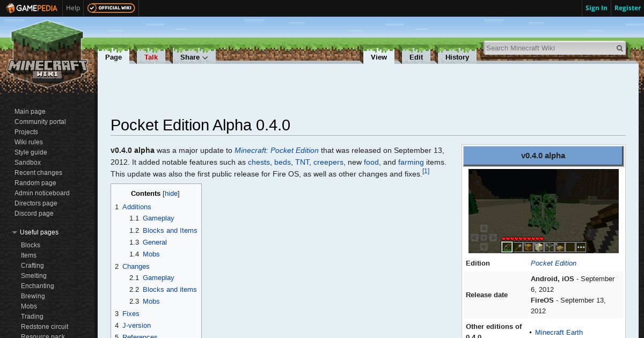Jump to Changes section in contents

[x=136, y=266]
